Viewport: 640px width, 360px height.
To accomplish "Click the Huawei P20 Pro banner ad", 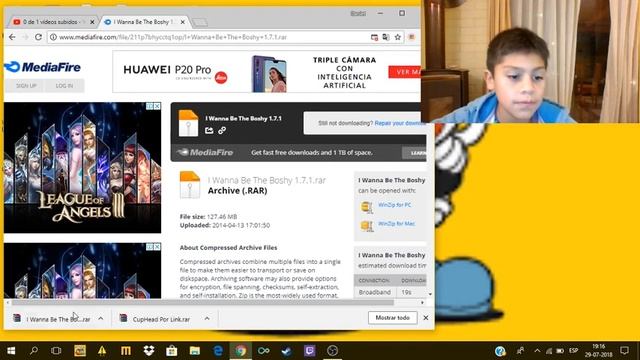I will [x=267, y=72].
